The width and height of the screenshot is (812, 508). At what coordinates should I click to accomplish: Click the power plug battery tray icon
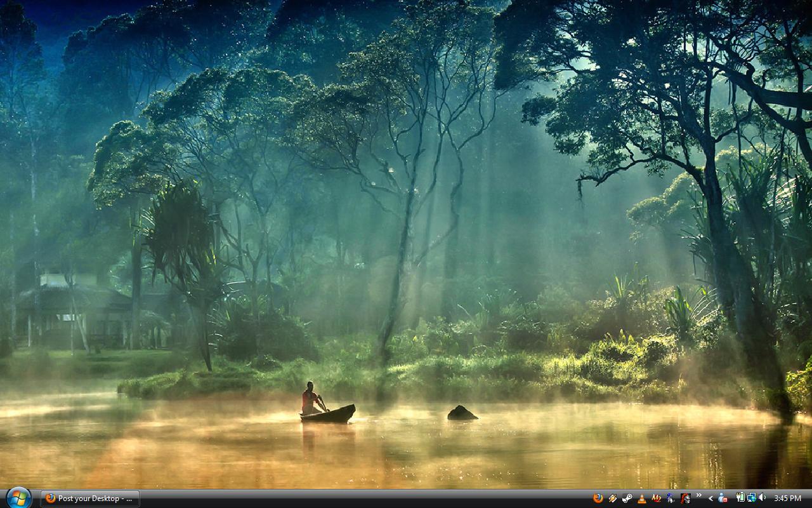740,498
